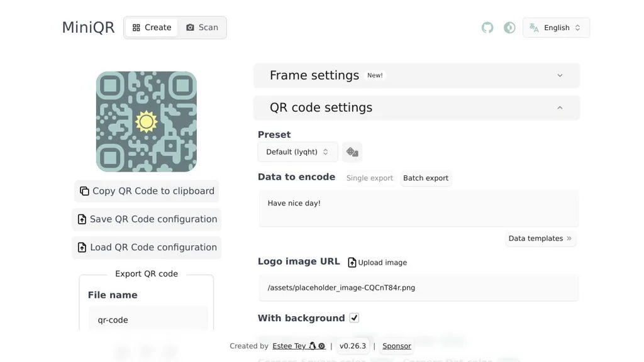Click the randomize style dice icon
Screen dimensions: 644x362
(x=352, y=152)
